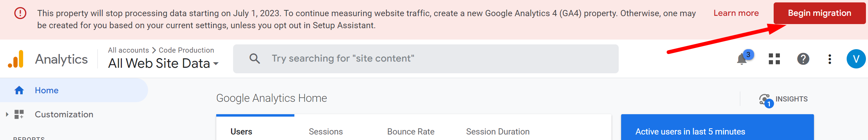Click the Google Analytics logo icon
Screen dimensions: 868x140
coord(16,59)
